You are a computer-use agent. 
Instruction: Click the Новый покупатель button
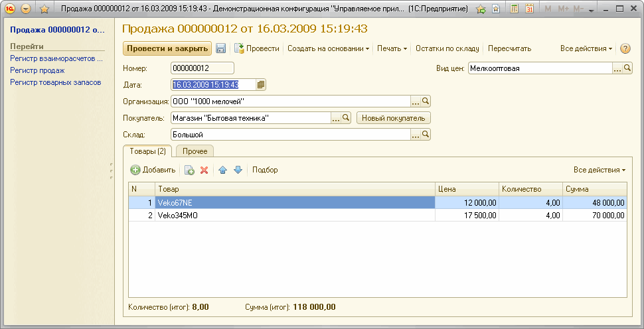[x=394, y=118]
